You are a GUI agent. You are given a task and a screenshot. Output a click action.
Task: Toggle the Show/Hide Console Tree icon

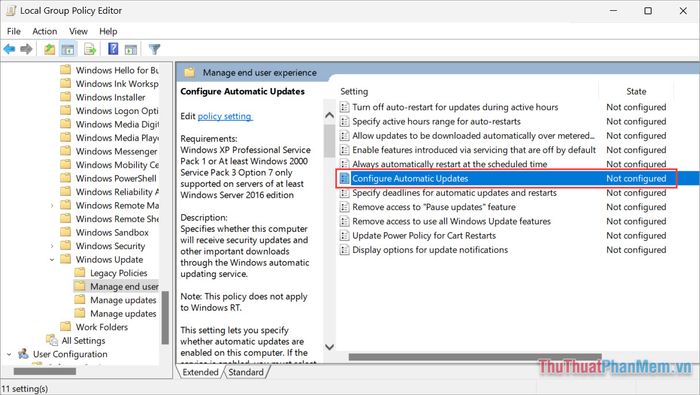68,49
